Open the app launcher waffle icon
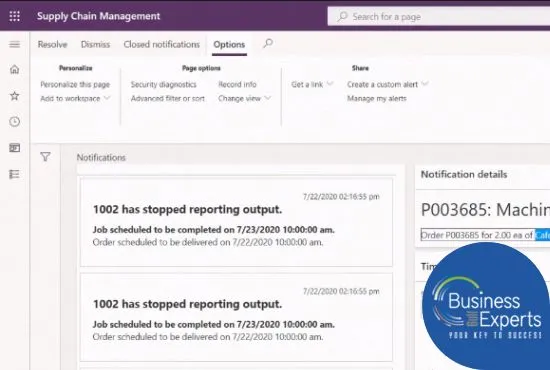This screenshot has width=550, height=370. pos(14,16)
